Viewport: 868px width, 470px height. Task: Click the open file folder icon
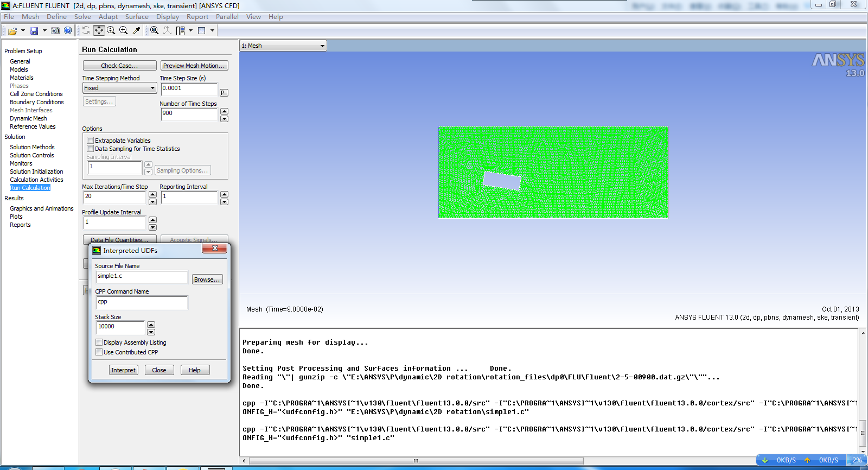pyautogui.click(x=12, y=31)
